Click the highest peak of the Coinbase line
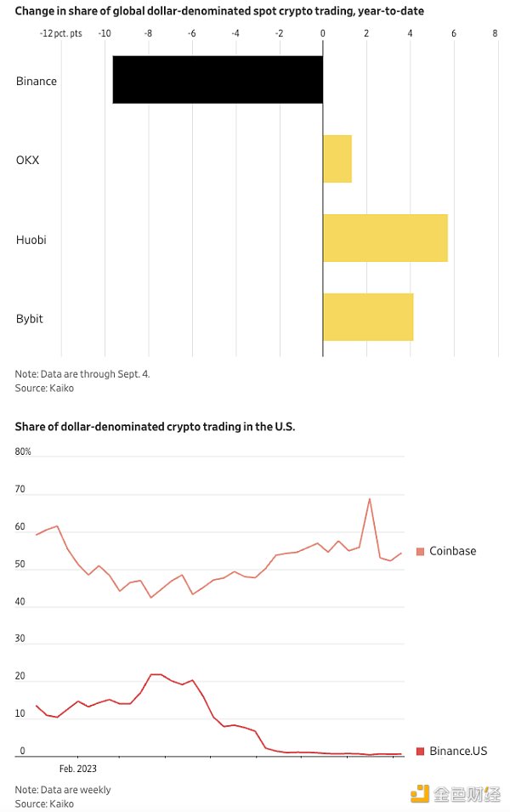 click(x=370, y=498)
